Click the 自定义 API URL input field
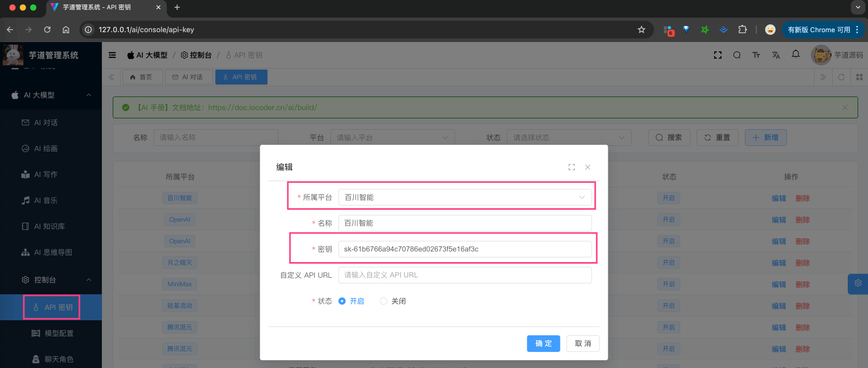This screenshot has width=868, height=368. 465,275
